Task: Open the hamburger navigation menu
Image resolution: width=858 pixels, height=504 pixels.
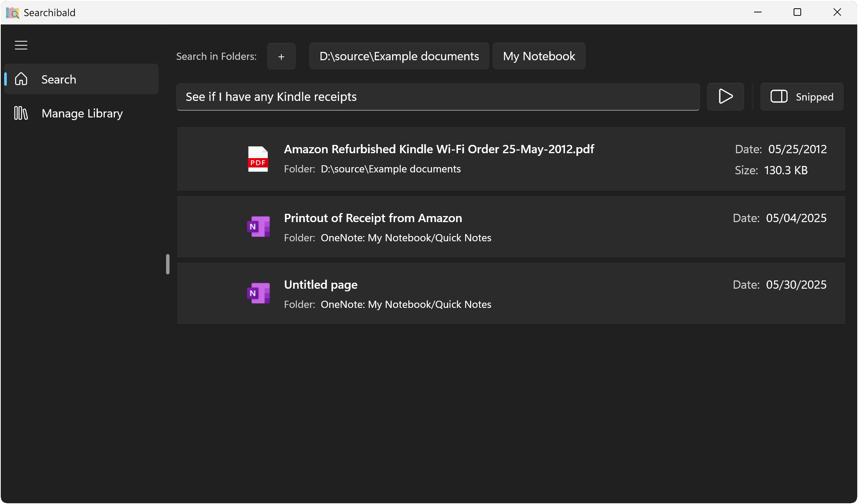Action: click(x=21, y=45)
